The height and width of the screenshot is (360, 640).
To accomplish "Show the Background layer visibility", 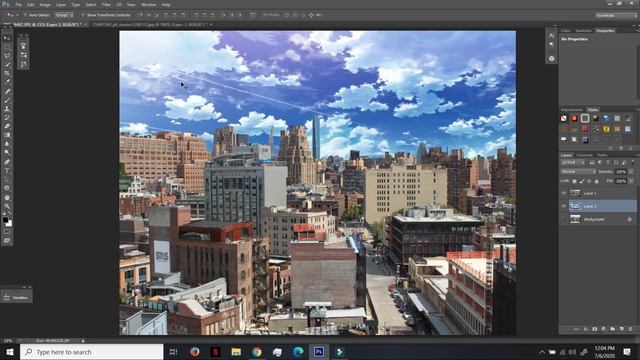I will click(564, 219).
